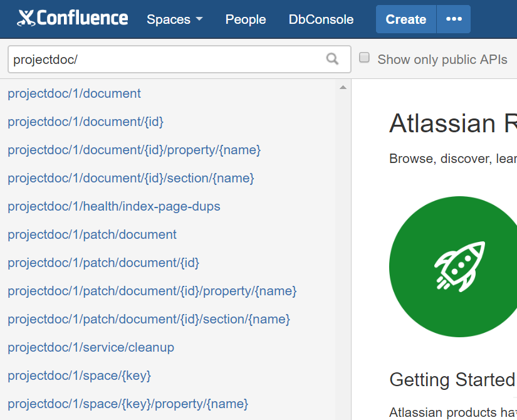
Task: Open the patch/document/{id} endpoint
Action: pyautogui.click(x=104, y=262)
